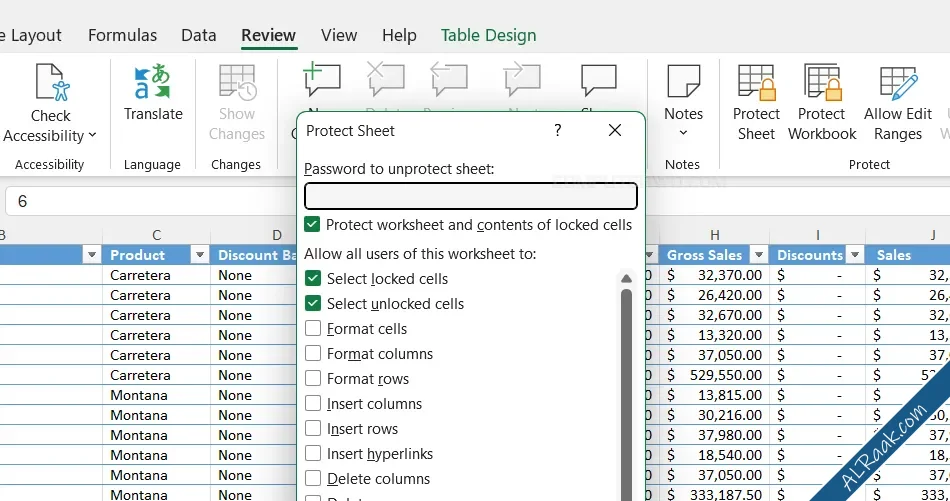Open Discounts column filter dropdown
Viewport: 950px width, 501px height.
click(x=855, y=255)
